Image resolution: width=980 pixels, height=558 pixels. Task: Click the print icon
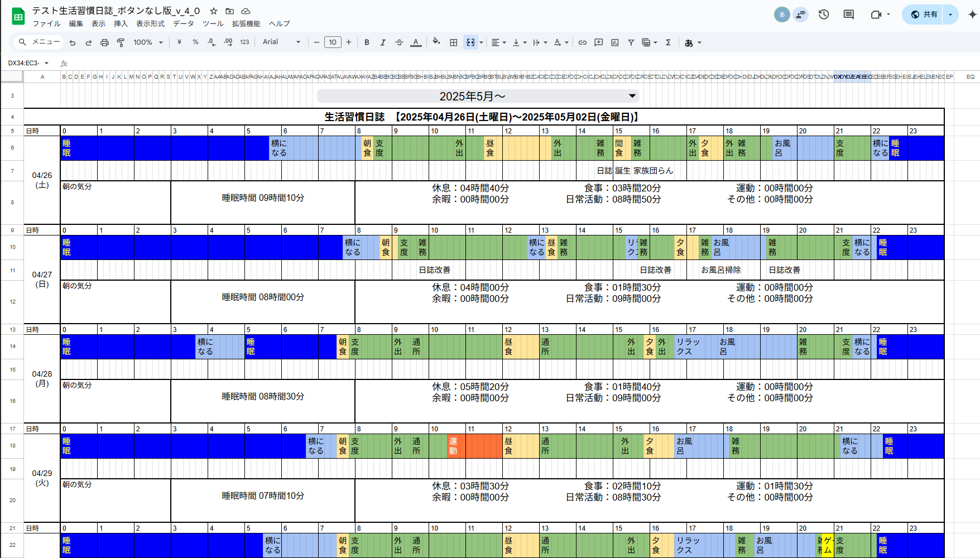(x=104, y=42)
